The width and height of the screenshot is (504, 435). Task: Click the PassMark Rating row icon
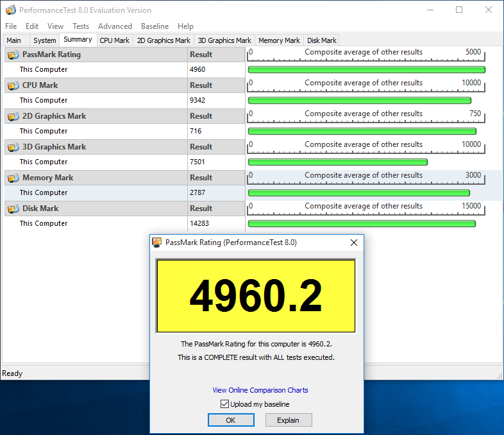pos(13,55)
